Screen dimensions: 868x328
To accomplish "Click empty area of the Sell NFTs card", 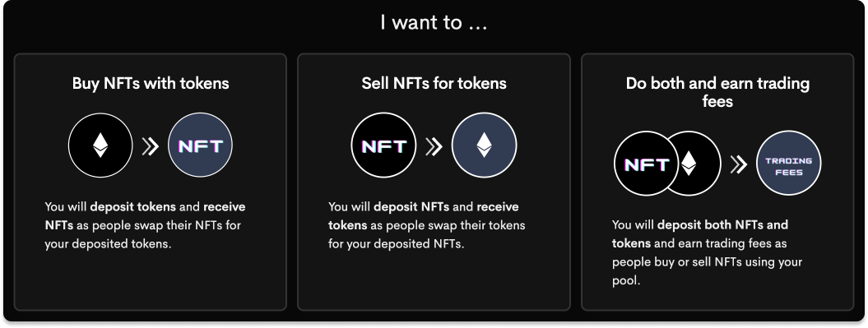I will [434, 282].
